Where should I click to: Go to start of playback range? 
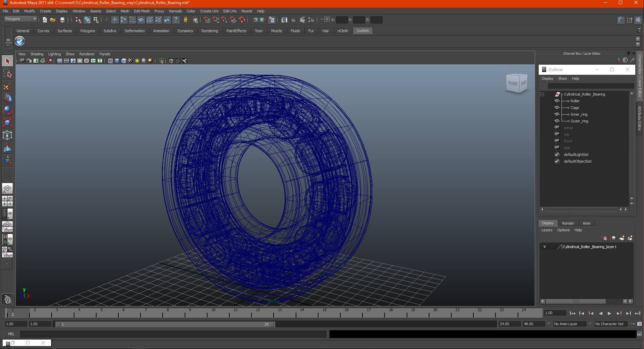click(x=573, y=313)
